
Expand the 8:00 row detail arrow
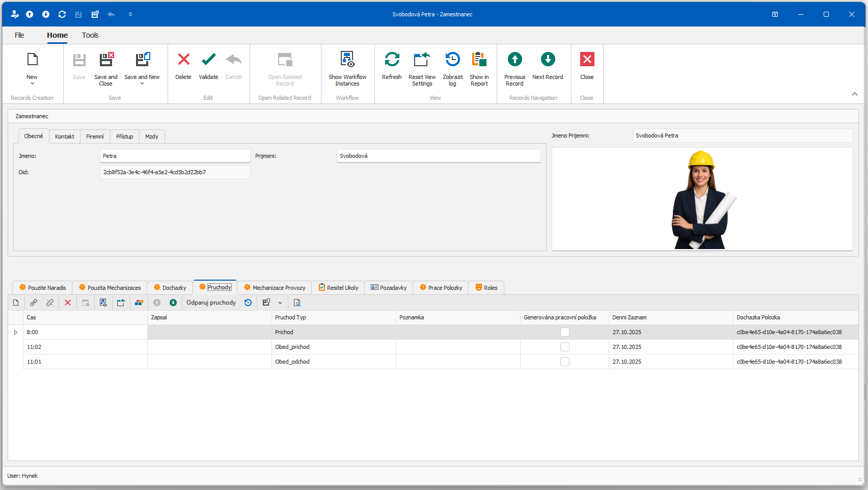16,332
